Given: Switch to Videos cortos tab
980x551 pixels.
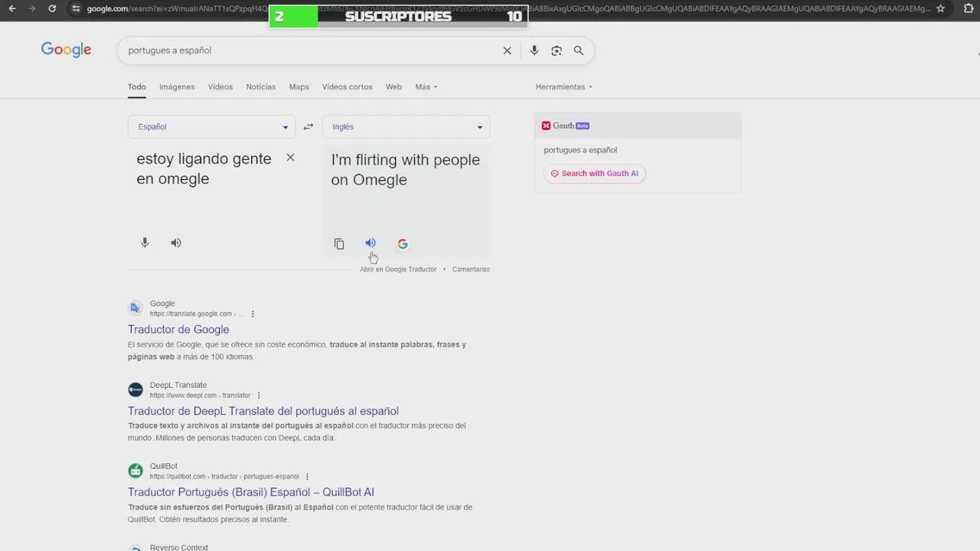Looking at the screenshot, I should [348, 87].
